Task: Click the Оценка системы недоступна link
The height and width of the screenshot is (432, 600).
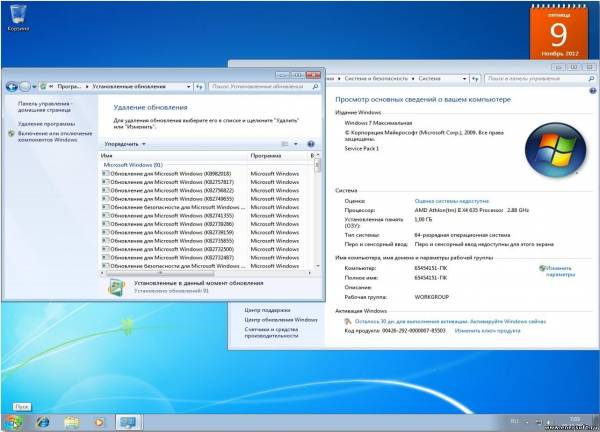Action: coord(452,201)
